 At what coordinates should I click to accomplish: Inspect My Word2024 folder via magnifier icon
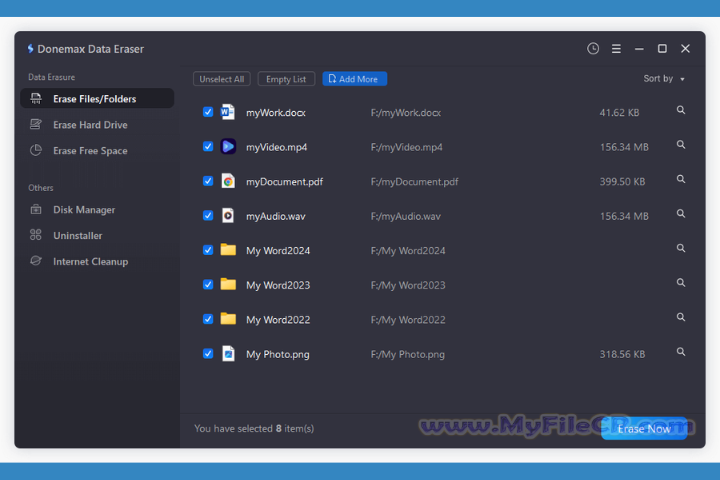click(x=681, y=248)
